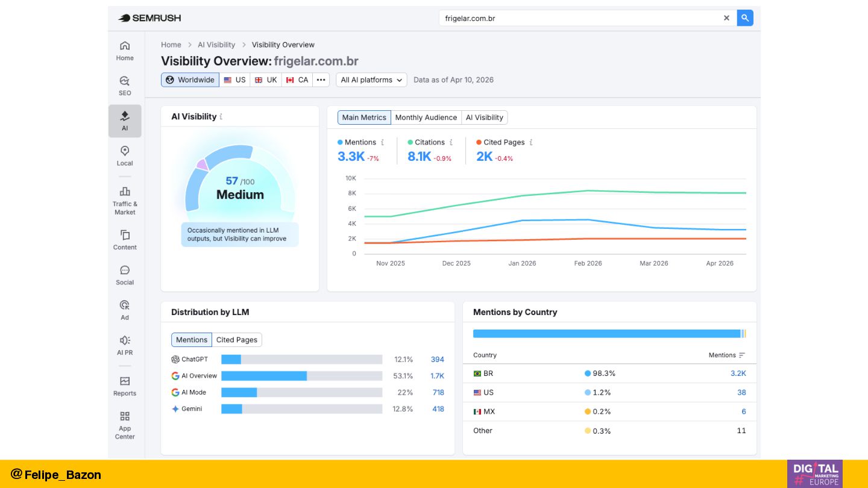Switch region filter to US
The height and width of the screenshot is (488, 868).
(235, 80)
